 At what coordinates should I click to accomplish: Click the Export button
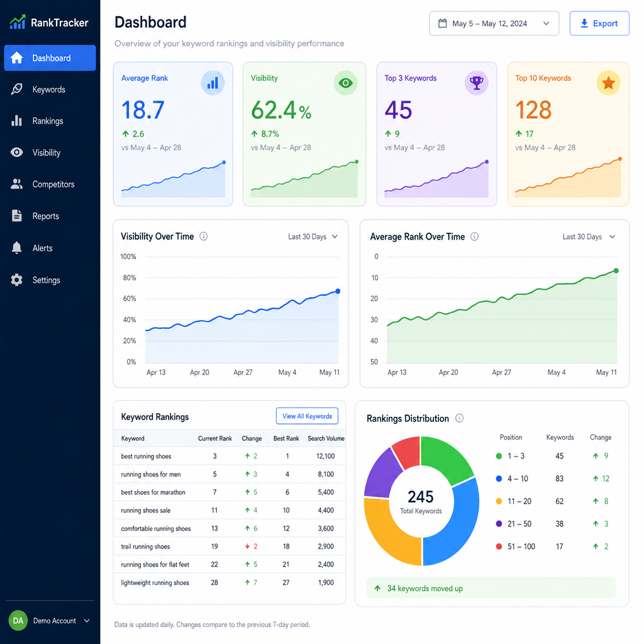(599, 23)
